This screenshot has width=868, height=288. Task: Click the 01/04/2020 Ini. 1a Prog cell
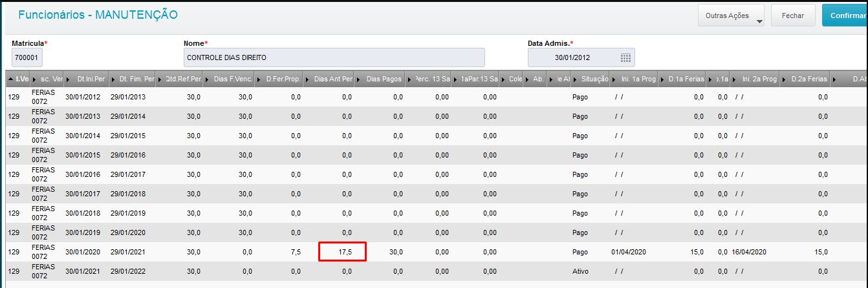pos(630,252)
